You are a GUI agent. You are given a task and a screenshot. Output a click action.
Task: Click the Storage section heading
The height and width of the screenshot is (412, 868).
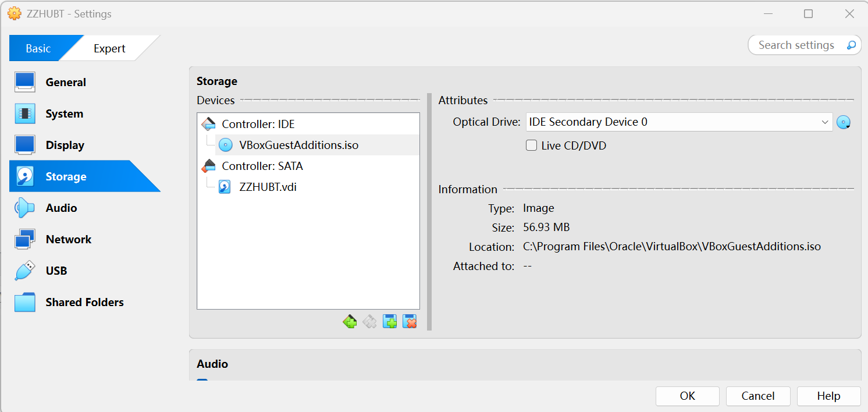[x=217, y=81]
